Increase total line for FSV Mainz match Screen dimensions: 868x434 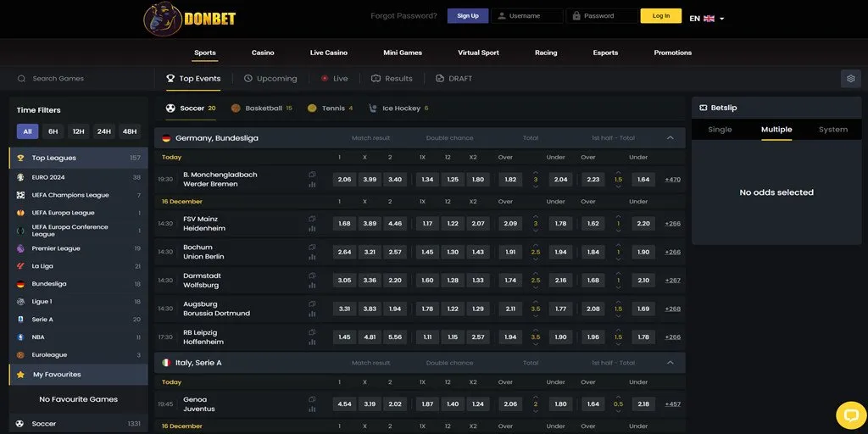click(x=535, y=216)
